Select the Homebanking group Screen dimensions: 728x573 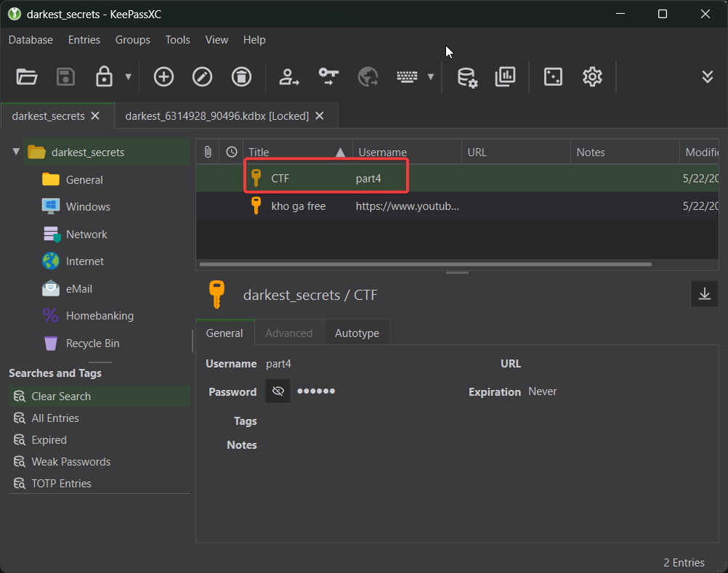coord(100,316)
